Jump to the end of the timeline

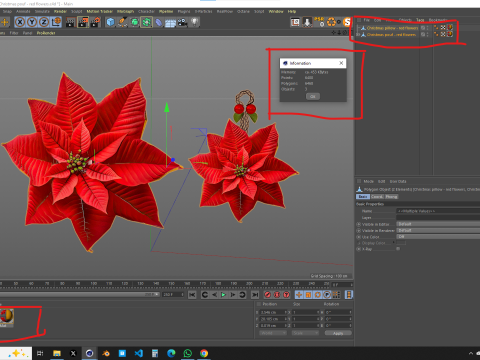coord(255,295)
